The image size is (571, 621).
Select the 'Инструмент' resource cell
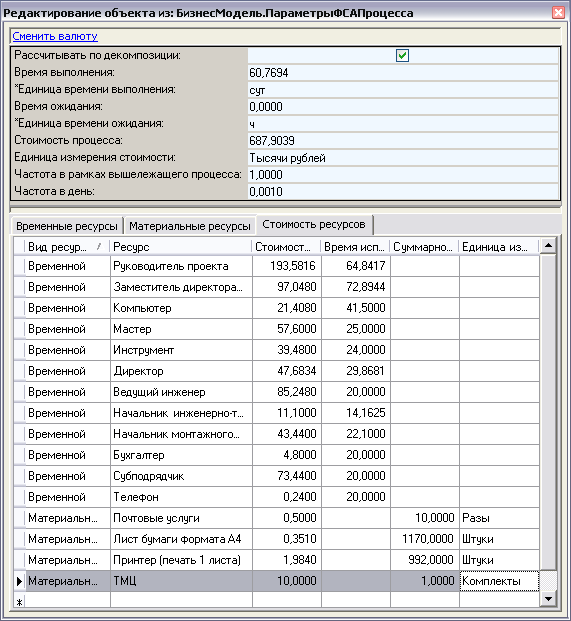[x=181, y=350]
